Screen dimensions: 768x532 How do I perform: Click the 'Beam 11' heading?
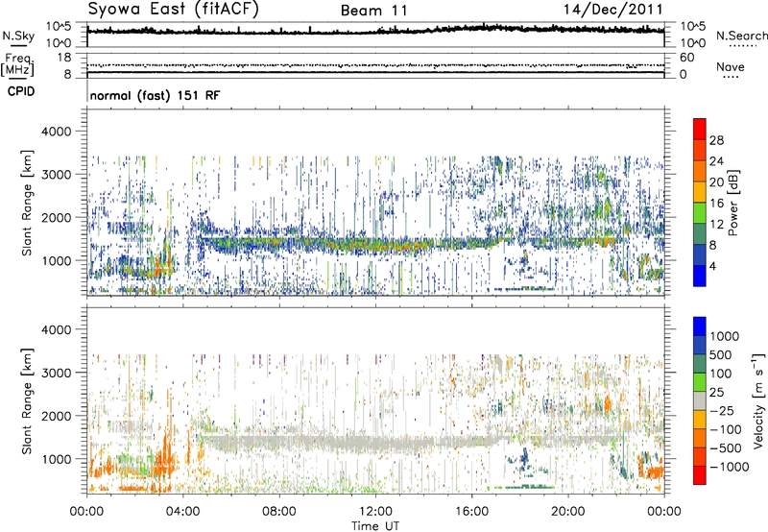pos(374,11)
